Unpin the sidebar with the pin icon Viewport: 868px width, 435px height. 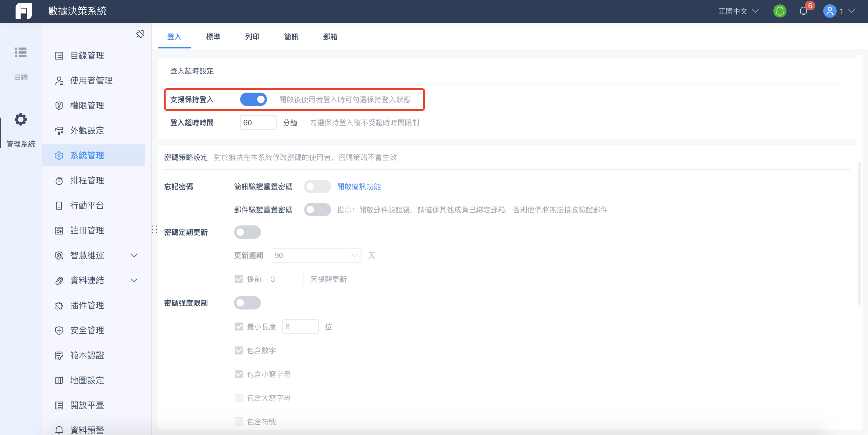click(140, 34)
